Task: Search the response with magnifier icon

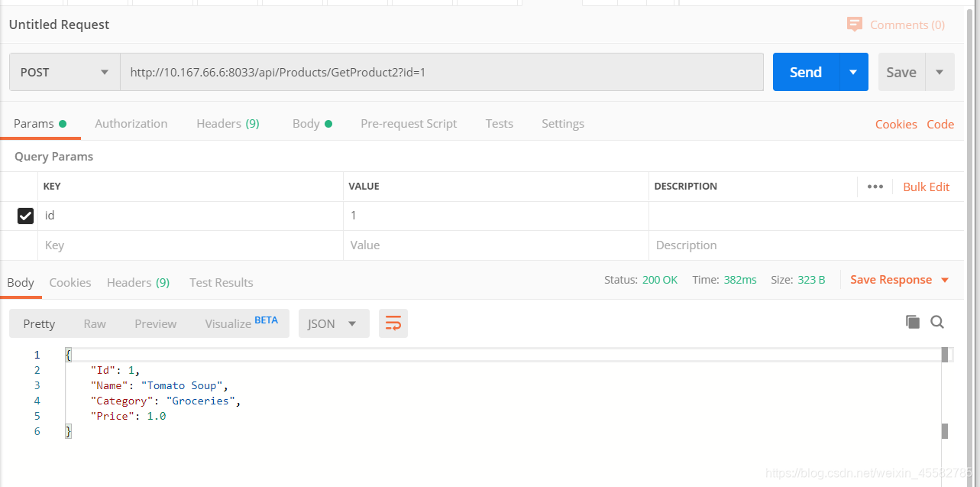Action: click(937, 322)
